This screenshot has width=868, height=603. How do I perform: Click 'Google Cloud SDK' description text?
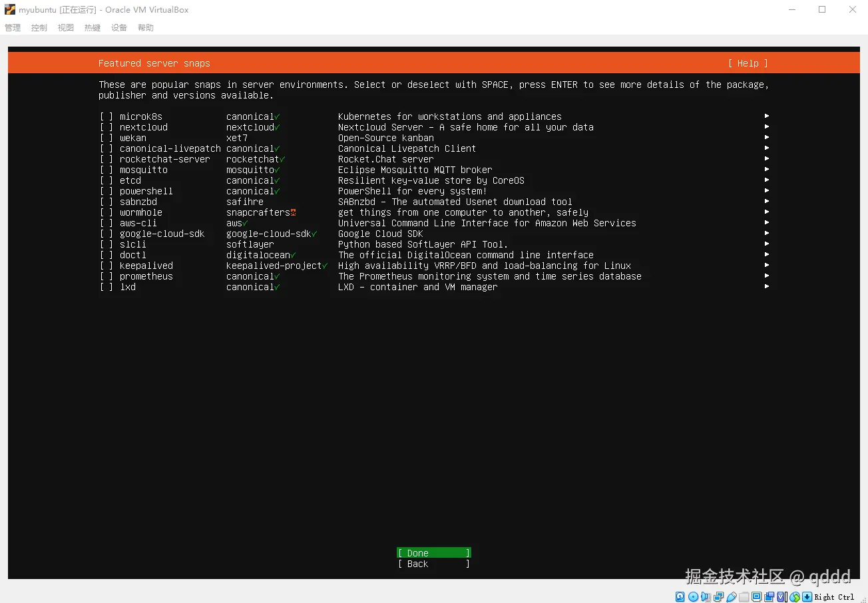[381, 234]
